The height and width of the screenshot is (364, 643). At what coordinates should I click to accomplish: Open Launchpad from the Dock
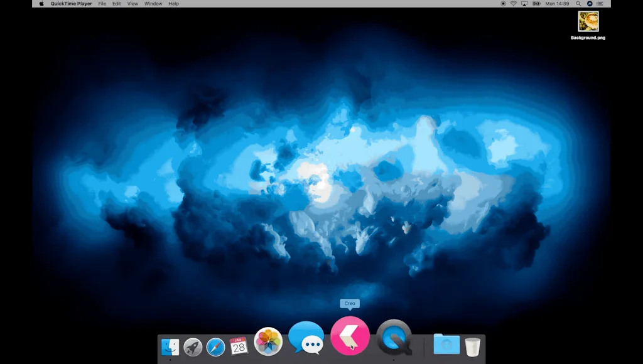[x=192, y=345]
